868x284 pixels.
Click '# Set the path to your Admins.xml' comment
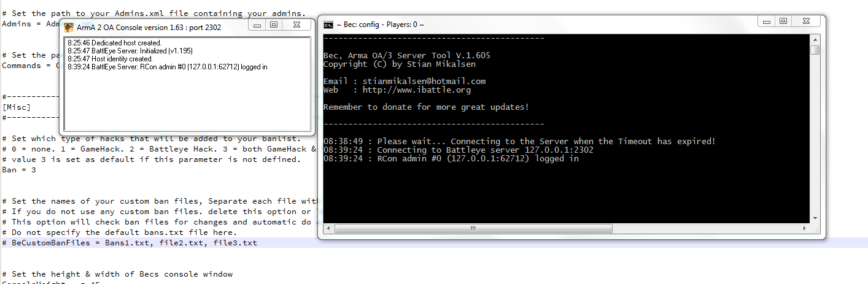pyautogui.click(x=154, y=13)
